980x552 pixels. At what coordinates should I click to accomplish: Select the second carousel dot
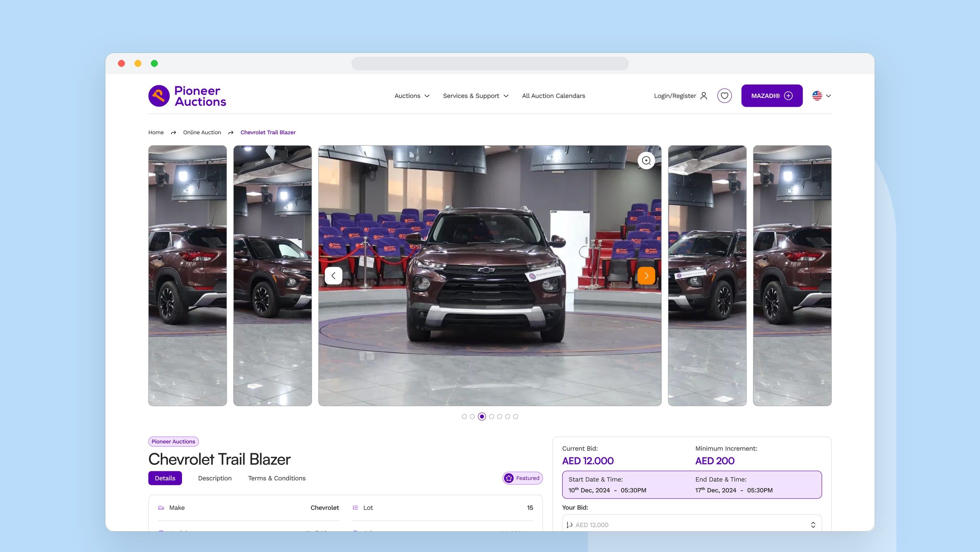click(x=472, y=416)
